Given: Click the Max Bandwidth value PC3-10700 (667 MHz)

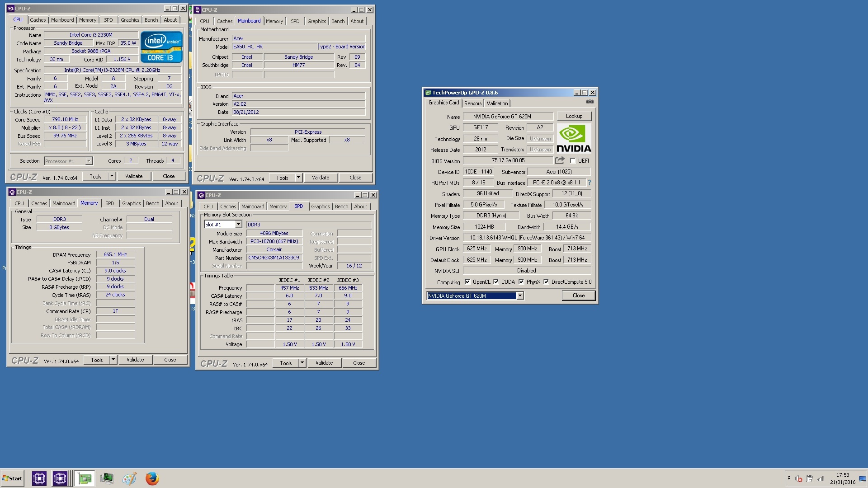Looking at the screenshot, I should 274,241.
